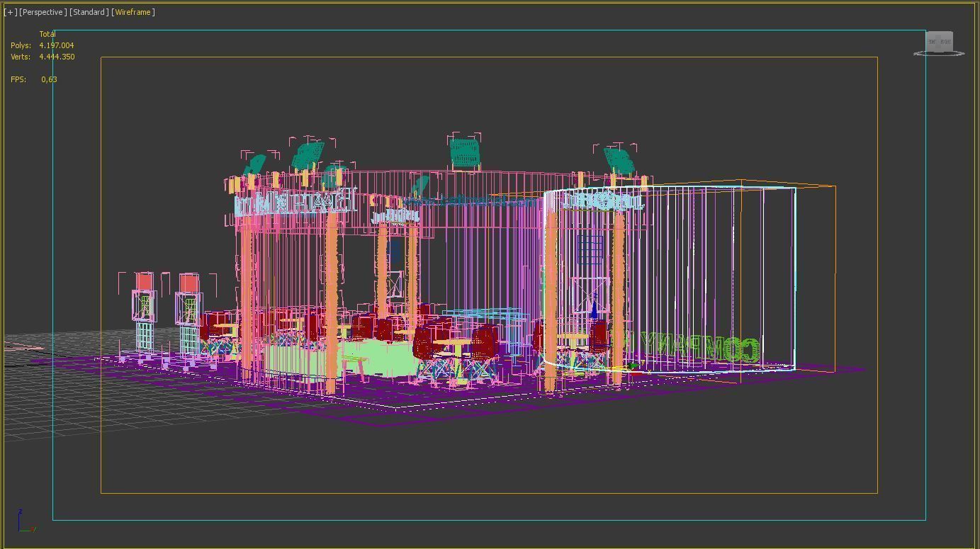980x549 pixels.
Task: Click the Total statistics column header
Action: [x=47, y=34]
